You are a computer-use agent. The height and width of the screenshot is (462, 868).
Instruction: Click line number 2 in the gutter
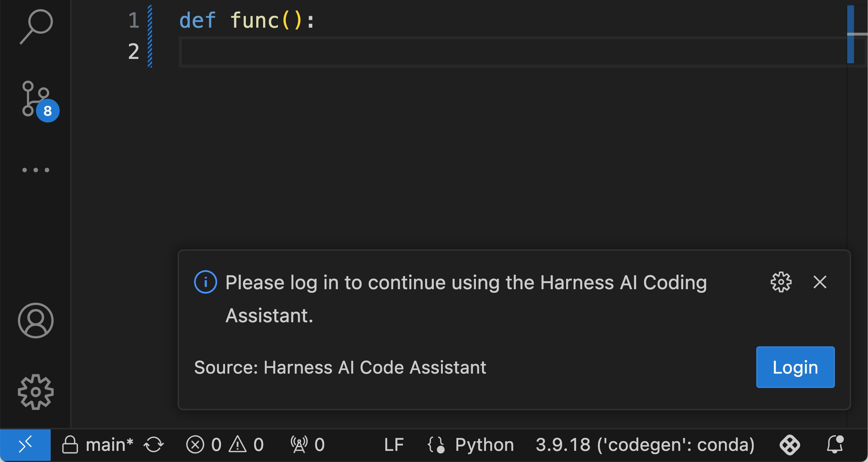point(134,51)
